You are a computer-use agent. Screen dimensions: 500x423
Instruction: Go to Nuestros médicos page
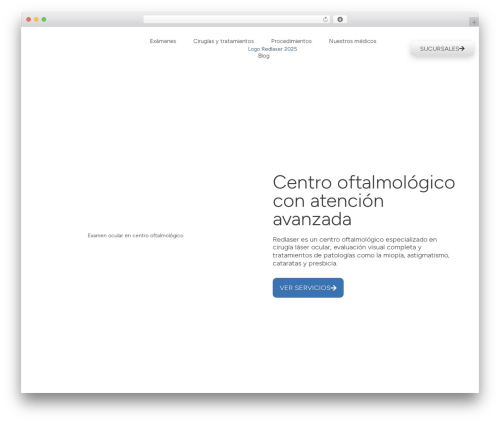[x=352, y=41]
